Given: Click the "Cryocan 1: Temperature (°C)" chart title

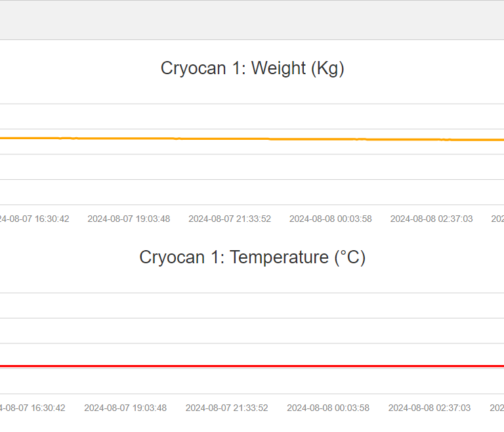Looking at the screenshot, I should 252,257.
